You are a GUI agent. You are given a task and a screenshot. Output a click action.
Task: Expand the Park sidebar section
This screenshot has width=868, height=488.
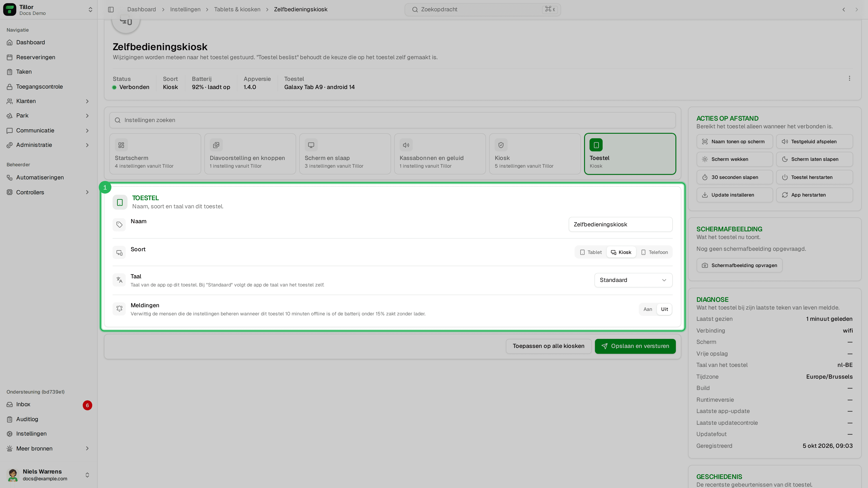coord(49,115)
